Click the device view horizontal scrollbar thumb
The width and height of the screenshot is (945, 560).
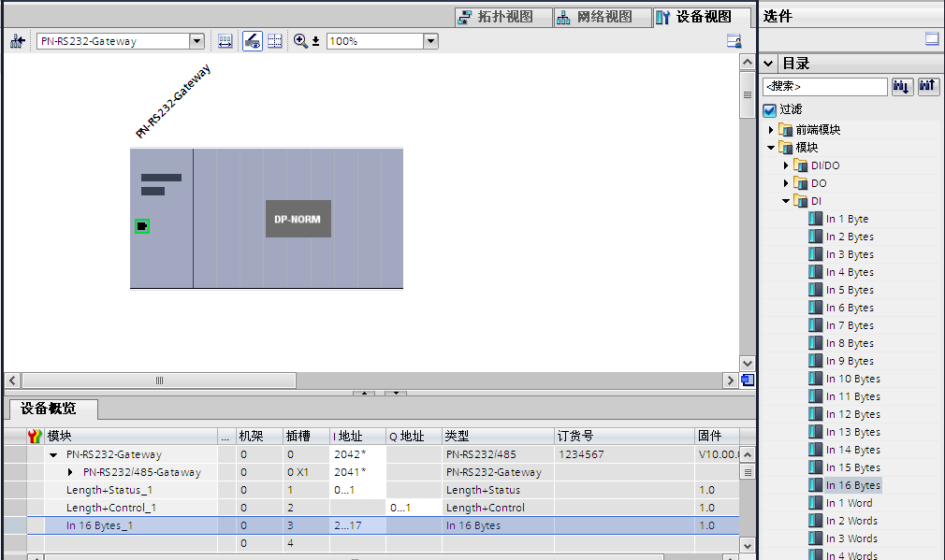(x=159, y=381)
